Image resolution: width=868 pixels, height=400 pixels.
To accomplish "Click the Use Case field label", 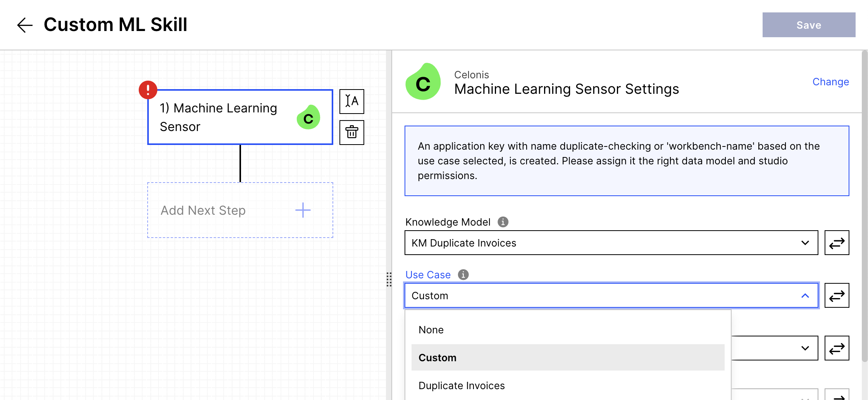I will [x=428, y=274].
